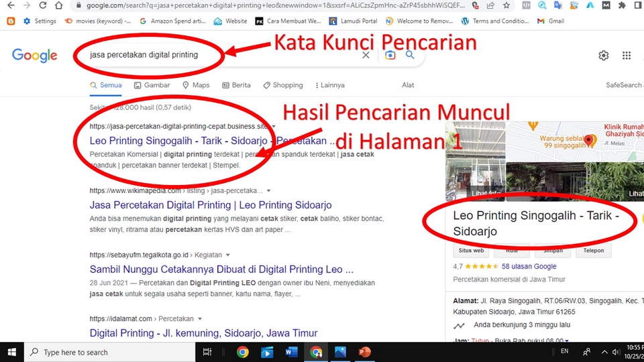The height and width of the screenshot is (362, 644).
Task: Go back to the previous page
Action: tap(11, 5)
